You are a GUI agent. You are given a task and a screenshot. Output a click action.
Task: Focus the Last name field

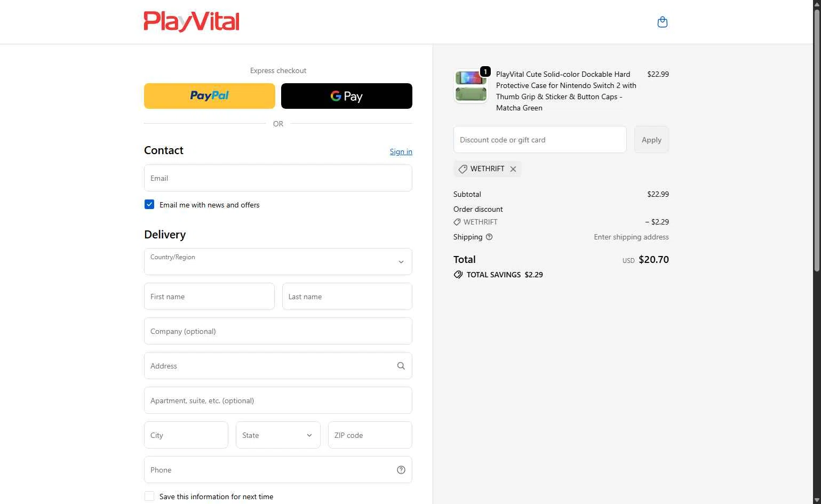coord(347,297)
